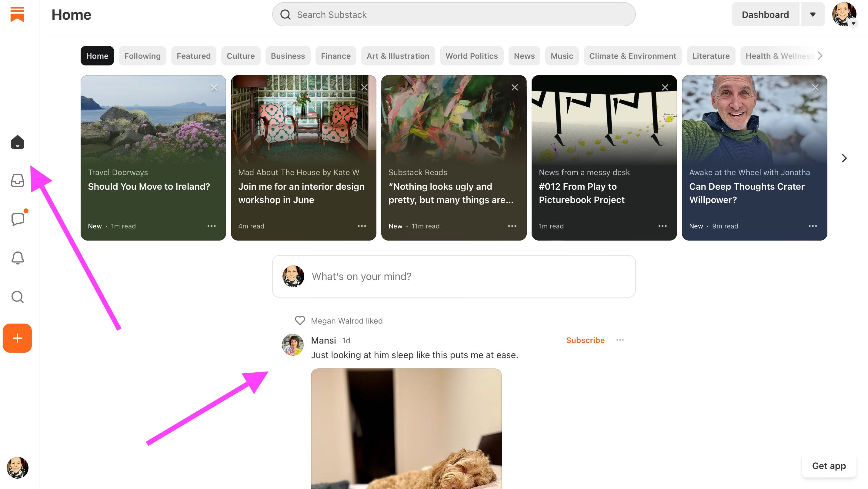
Task: Open more options on interior design card
Action: pos(362,226)
